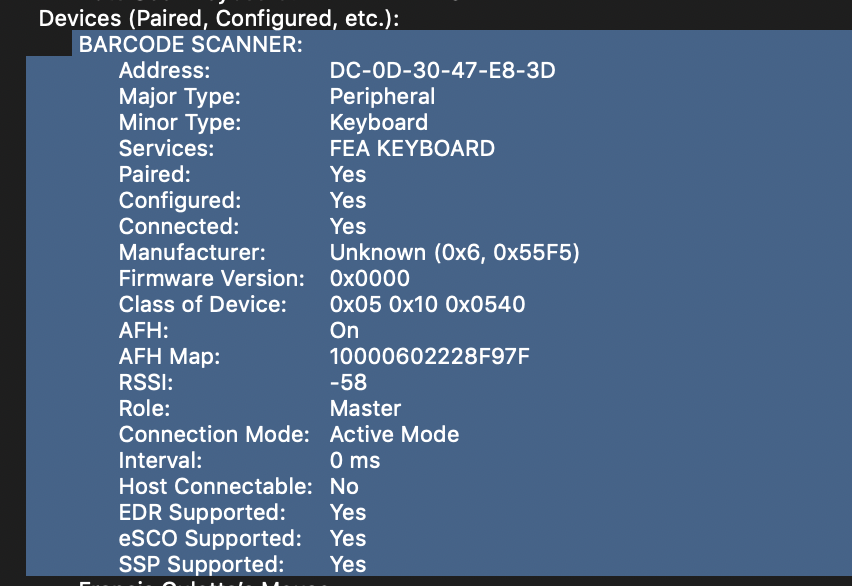Click the Role Master value
Image resolution: width=852 pixels, height=586 pixels.
pos(365,409)
